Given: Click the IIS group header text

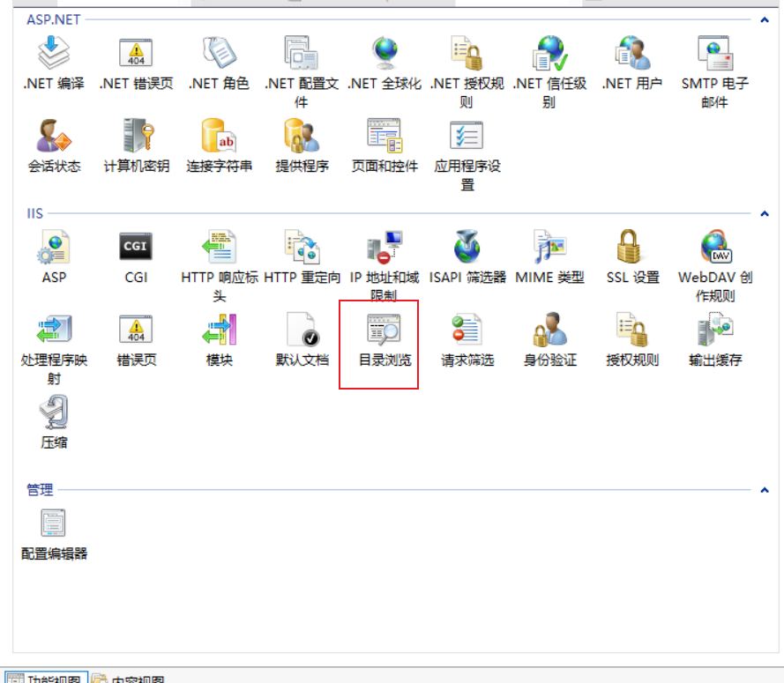Looking at the screenshot, I should (x=35, y=214).
